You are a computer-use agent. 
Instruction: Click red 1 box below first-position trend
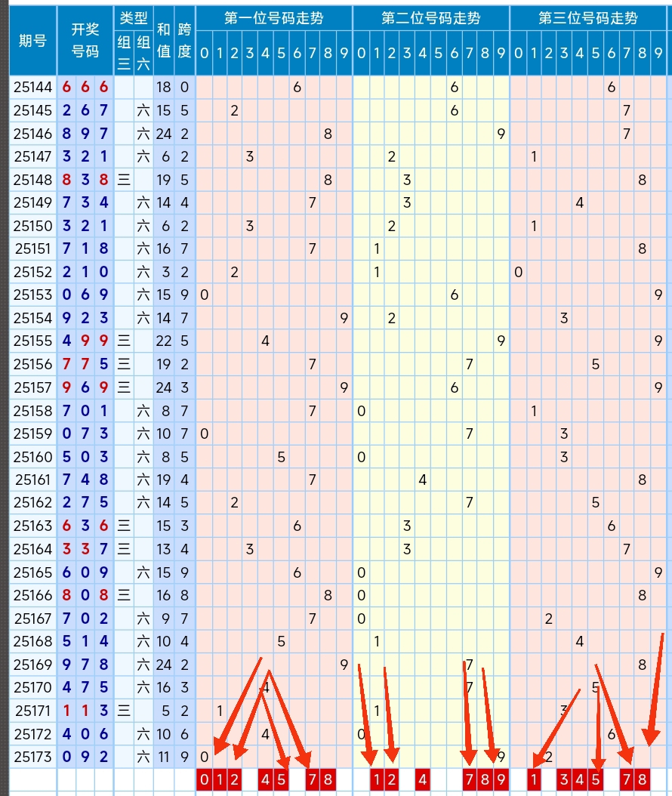pos(219,779)
